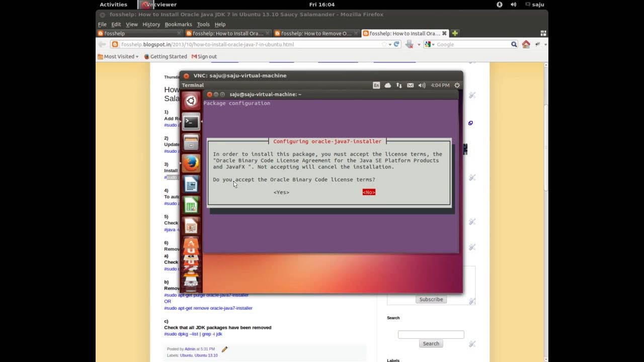This screenshot has height=362, width=644.
Task: Open Most Visited bookmarks dropdown
Action: [118, 56]
